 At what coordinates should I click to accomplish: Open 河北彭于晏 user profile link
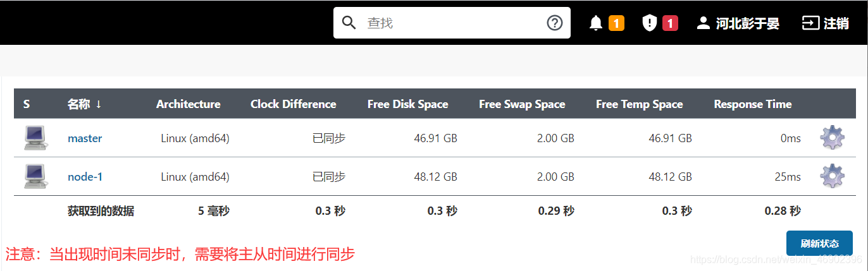[738, 23]
